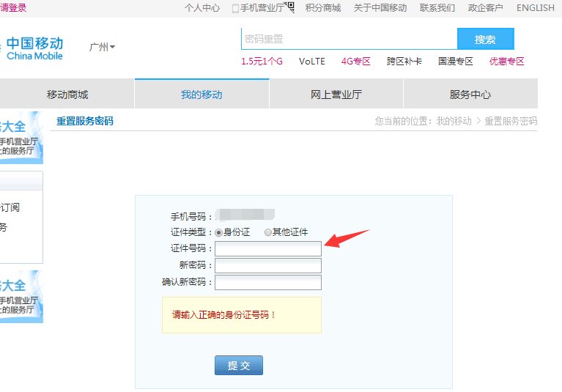Screen dimensions: 562x392
Task: Click the QR code icon after 手机营业厅
Action: [291, 7]
